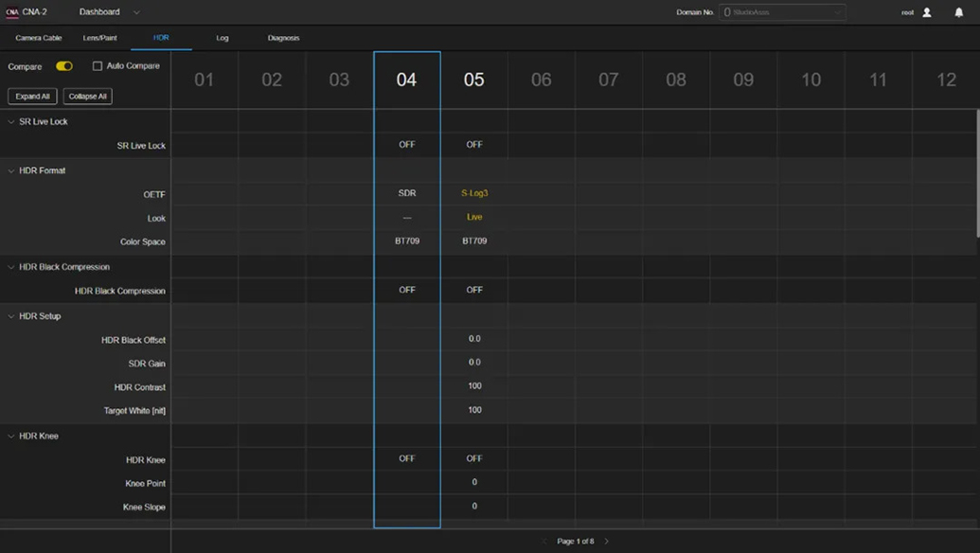Go to next page arrow
The height and width of the screenshot is (553, 980).
606,541
